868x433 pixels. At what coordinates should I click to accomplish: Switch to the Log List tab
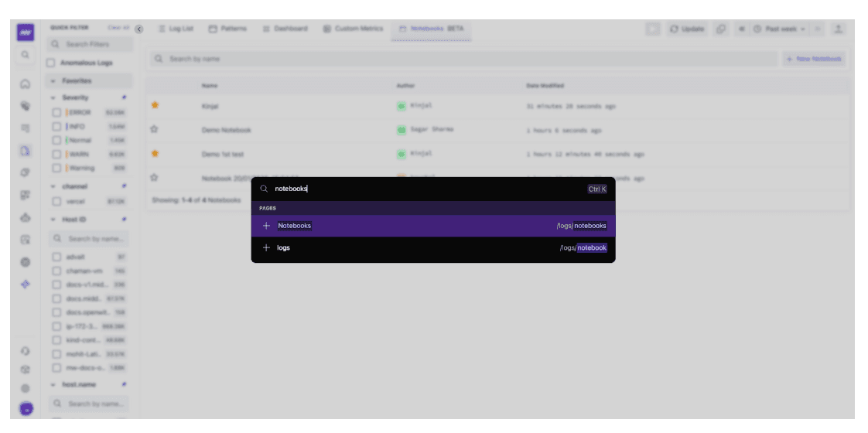point(176,29)
